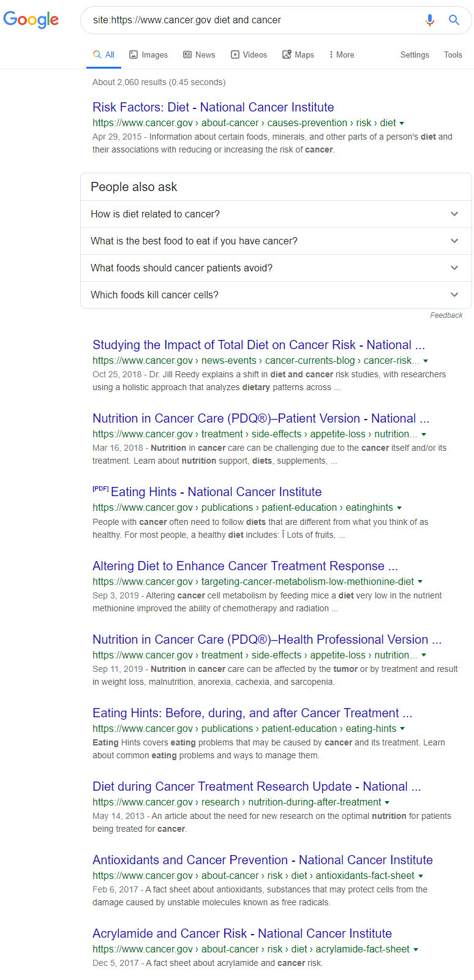Click the Google logo
This screenshot has height=980, width=474.
(31, 20)
